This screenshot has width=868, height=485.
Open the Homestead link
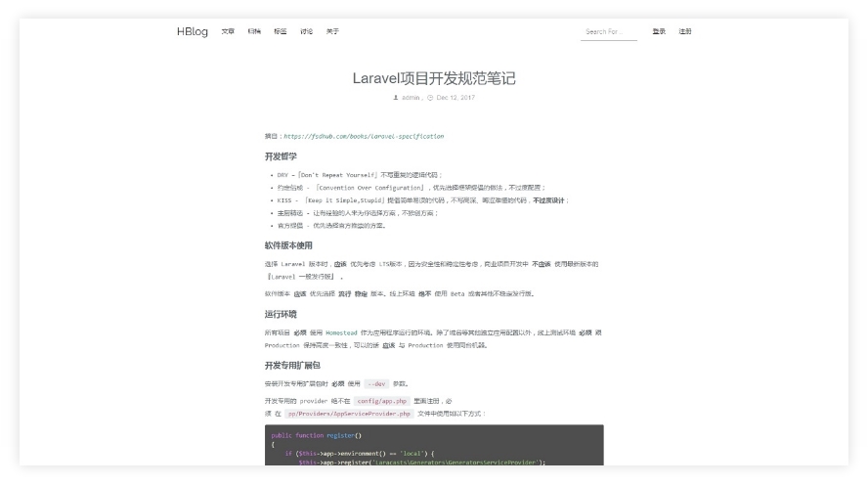pos(341,332)
